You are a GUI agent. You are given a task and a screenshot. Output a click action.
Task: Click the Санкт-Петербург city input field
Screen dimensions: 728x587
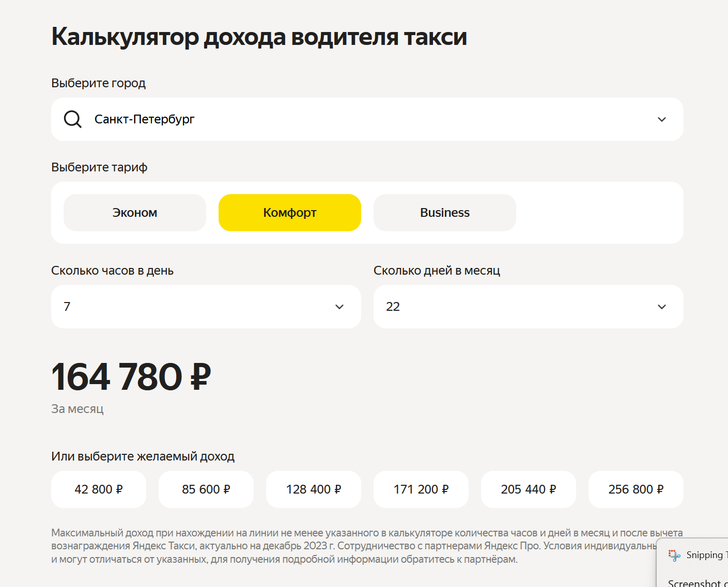367,119
